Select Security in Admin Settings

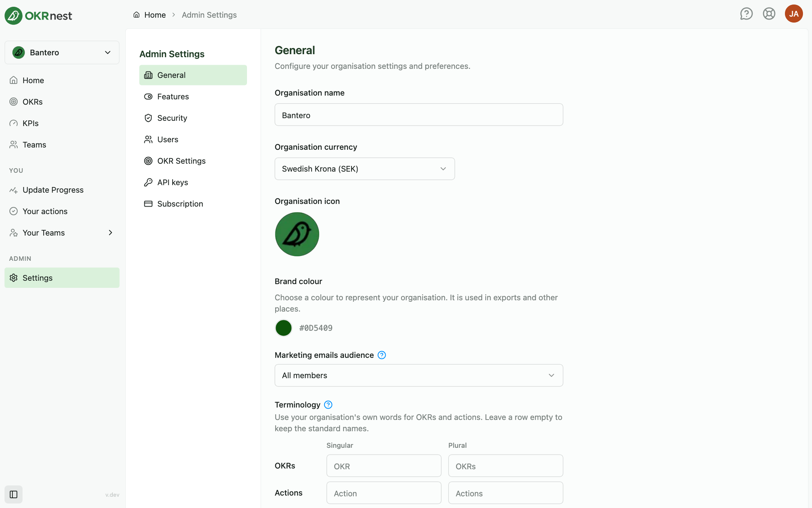click(x=193, y=118)
